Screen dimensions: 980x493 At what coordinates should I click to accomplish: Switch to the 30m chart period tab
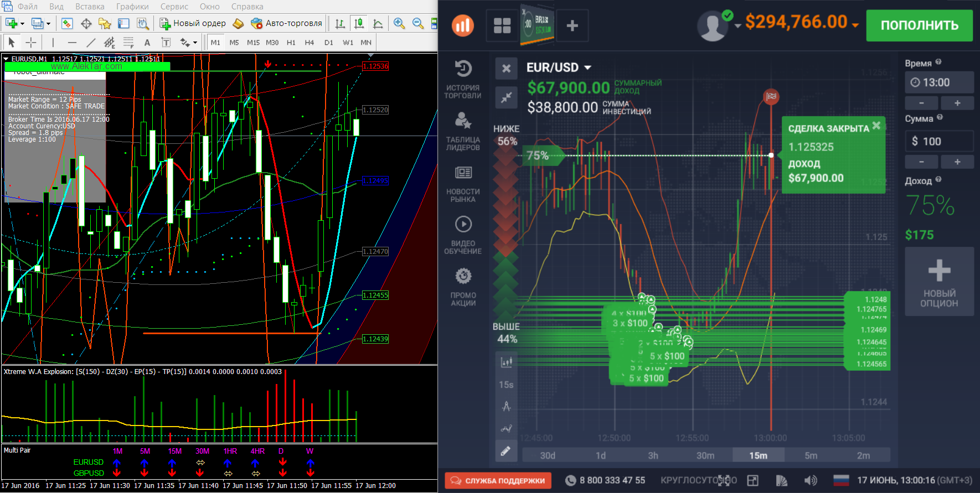click(705, 455)
